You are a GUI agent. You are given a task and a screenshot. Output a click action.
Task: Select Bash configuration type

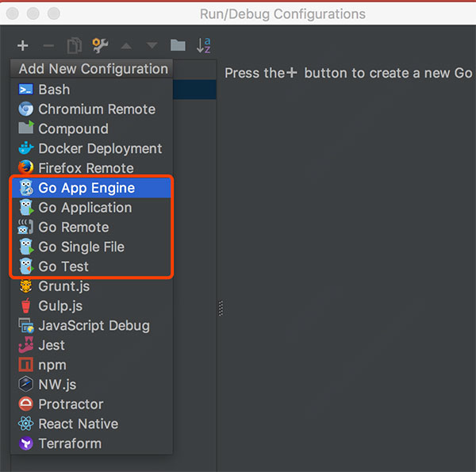pos(91,90)
